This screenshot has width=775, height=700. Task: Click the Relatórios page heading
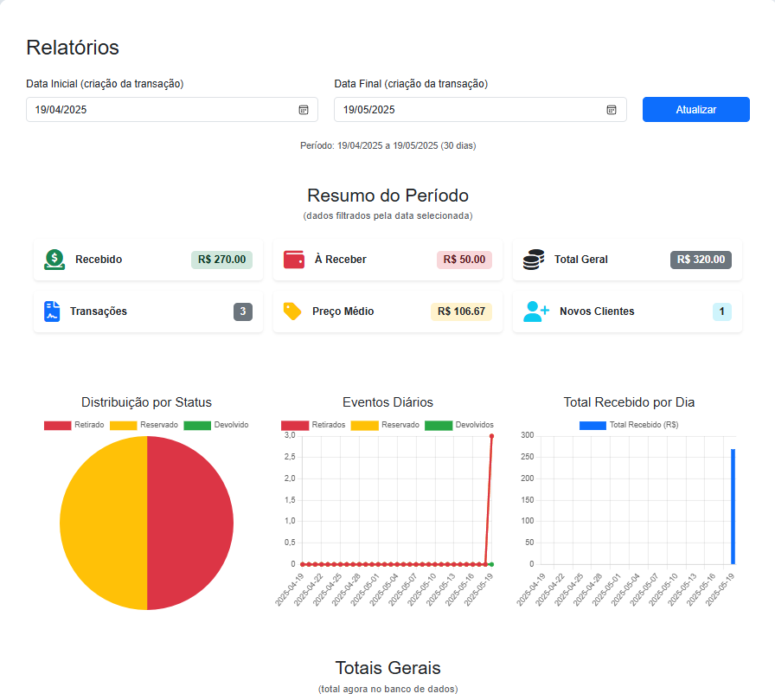(73, 48)
